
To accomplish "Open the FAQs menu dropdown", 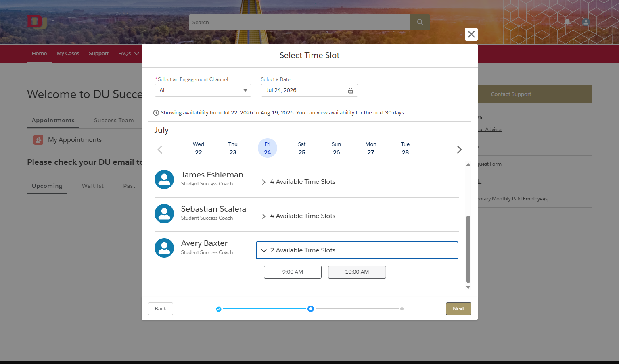I will click(129, 54).
